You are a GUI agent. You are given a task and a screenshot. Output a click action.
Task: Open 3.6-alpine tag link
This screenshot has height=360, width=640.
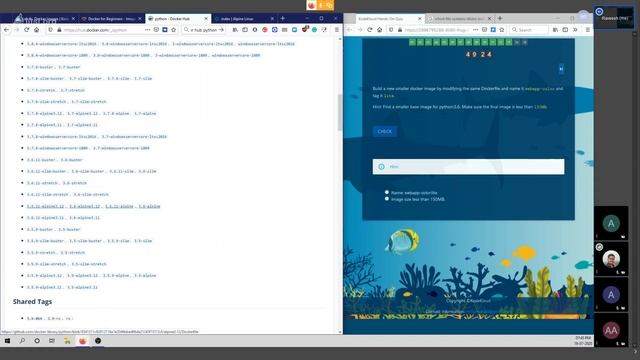(x=149, y=206)
